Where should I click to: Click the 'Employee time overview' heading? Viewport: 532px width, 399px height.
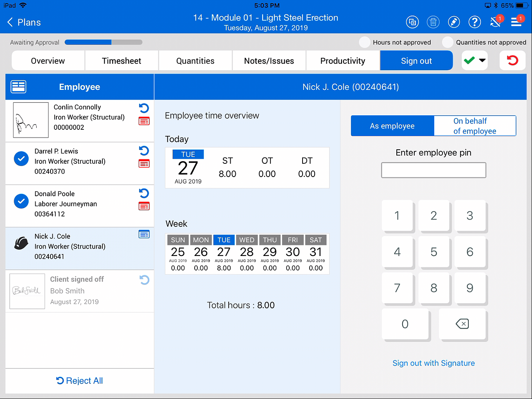[x=212, y=116]
